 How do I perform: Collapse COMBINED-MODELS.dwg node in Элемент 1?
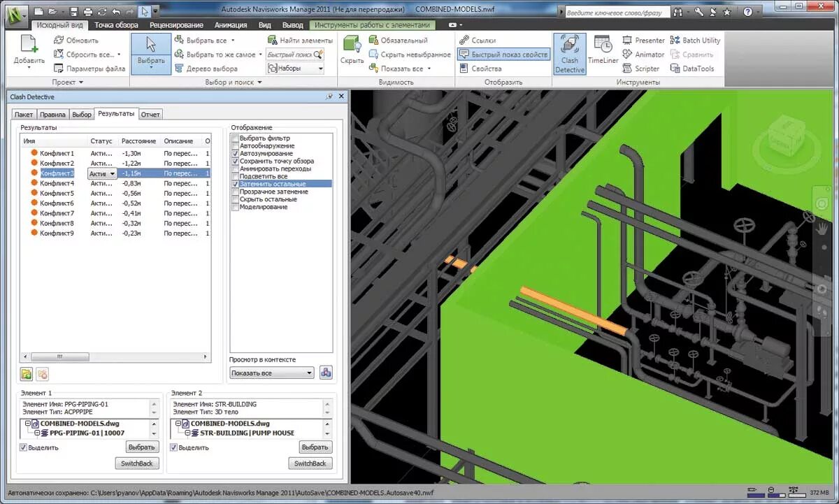click(28, 424)
